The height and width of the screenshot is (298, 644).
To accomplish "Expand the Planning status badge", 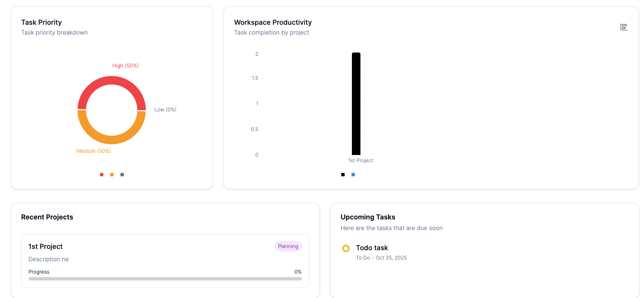I will click(288, 246).
